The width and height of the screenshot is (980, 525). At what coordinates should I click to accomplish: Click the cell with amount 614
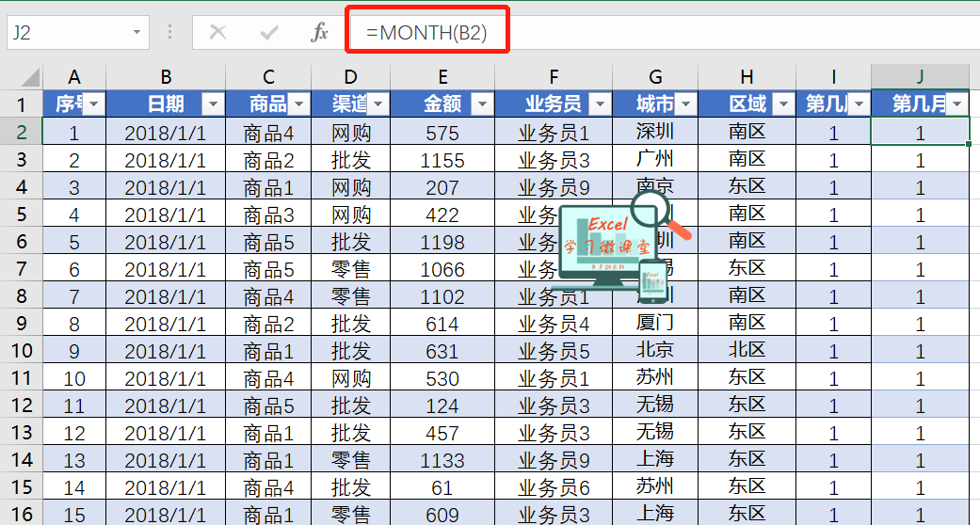[x=442, y=323]
